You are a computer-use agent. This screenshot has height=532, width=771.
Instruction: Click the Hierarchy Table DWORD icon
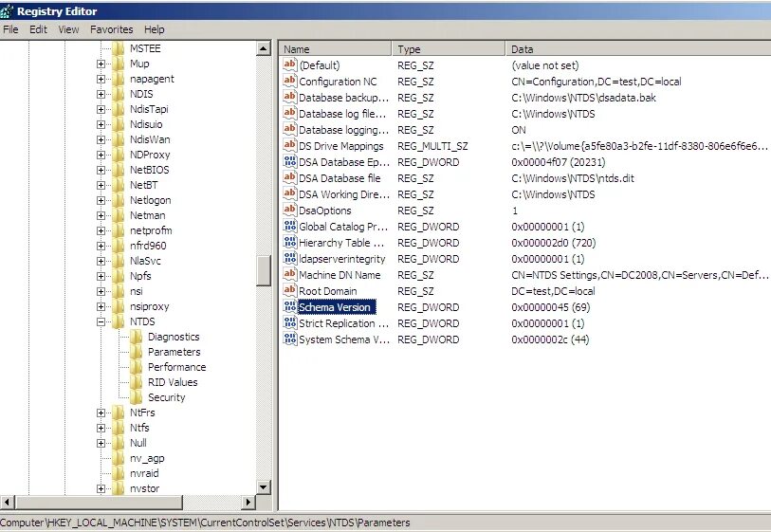click(290, 243)
